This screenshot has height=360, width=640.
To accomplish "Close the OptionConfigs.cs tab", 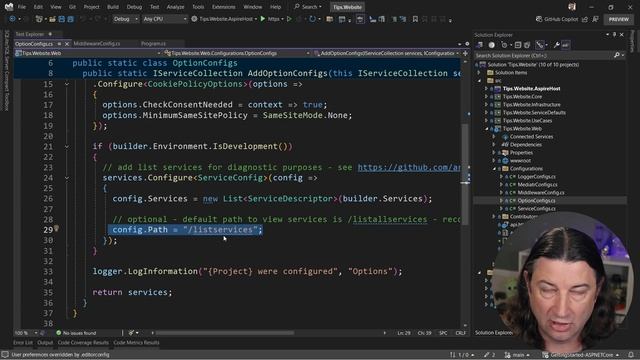I will pos(67,44).
